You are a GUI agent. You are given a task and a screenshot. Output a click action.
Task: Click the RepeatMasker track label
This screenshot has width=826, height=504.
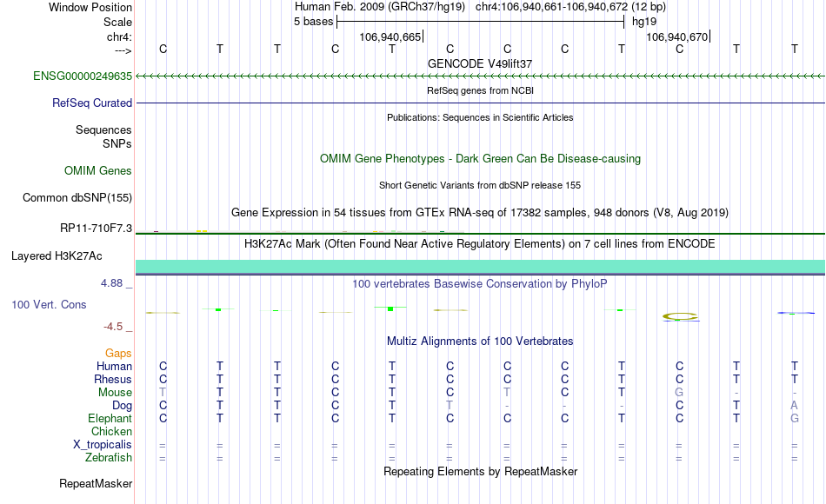coord(96,483)
